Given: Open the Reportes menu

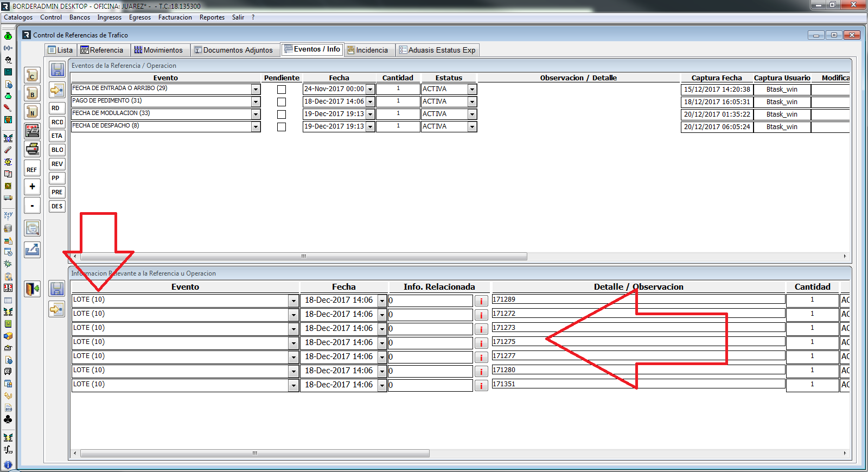Looking at the screenshot, I should (212, 17).
